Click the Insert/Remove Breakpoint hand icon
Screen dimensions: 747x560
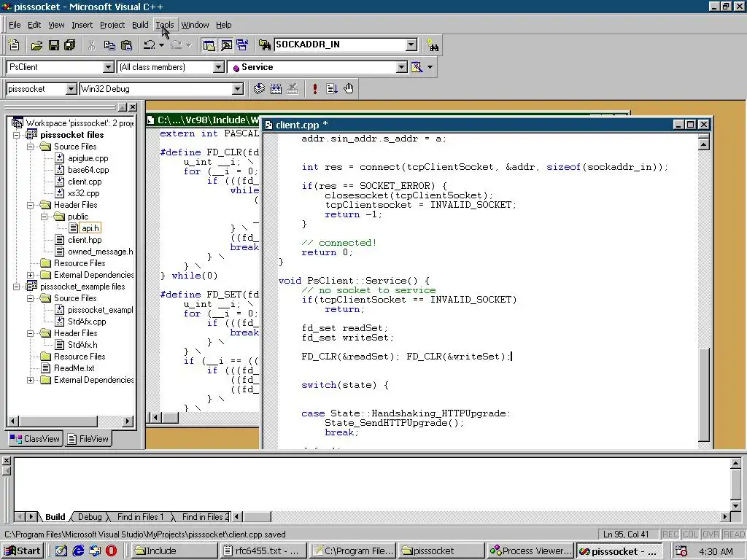349,88
